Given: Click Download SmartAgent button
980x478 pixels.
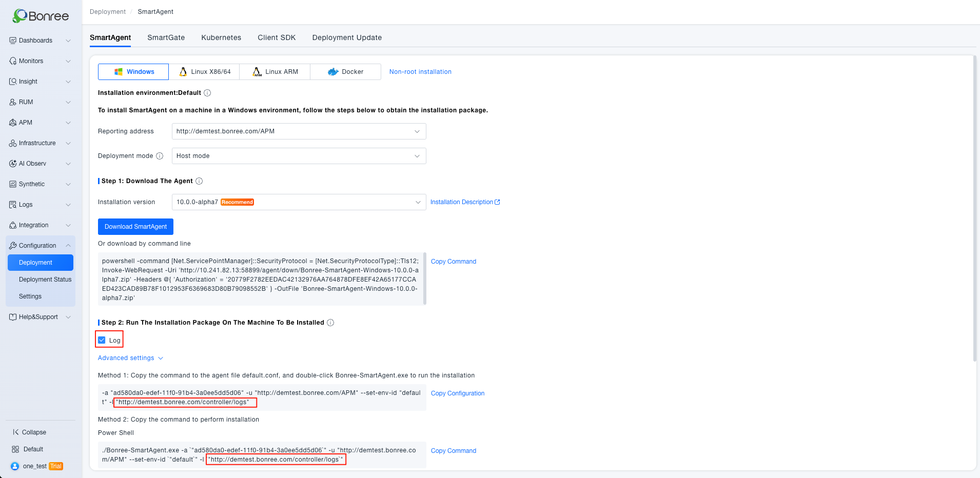Looking at the screenshot, I should point(135,227).
